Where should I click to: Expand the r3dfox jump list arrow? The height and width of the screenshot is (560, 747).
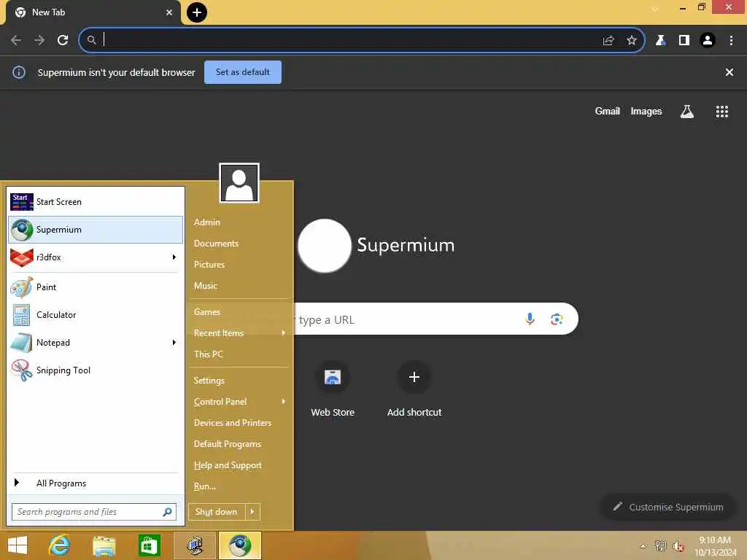point(174,257)
